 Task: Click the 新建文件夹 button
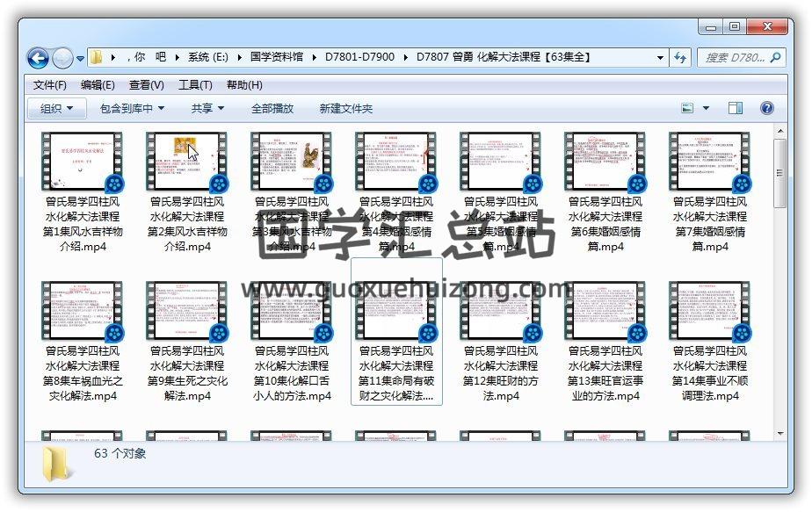pyautogui.click(x=346, y=108)
